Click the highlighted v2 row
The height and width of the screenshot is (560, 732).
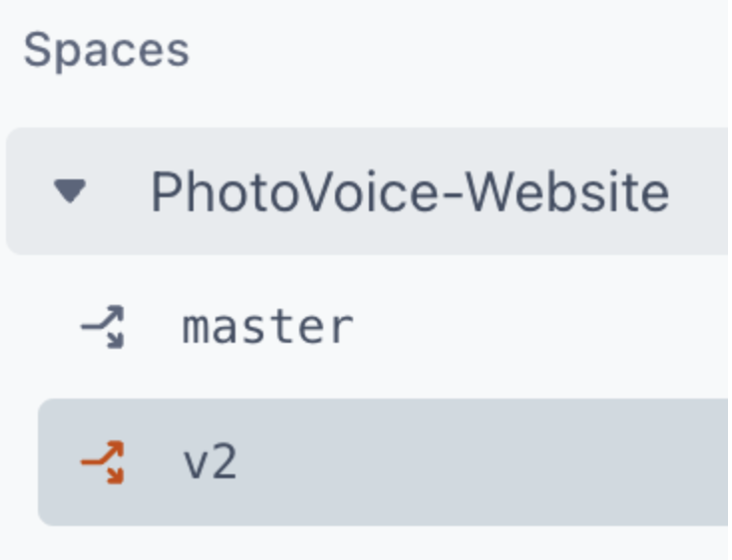coord(399,462)
